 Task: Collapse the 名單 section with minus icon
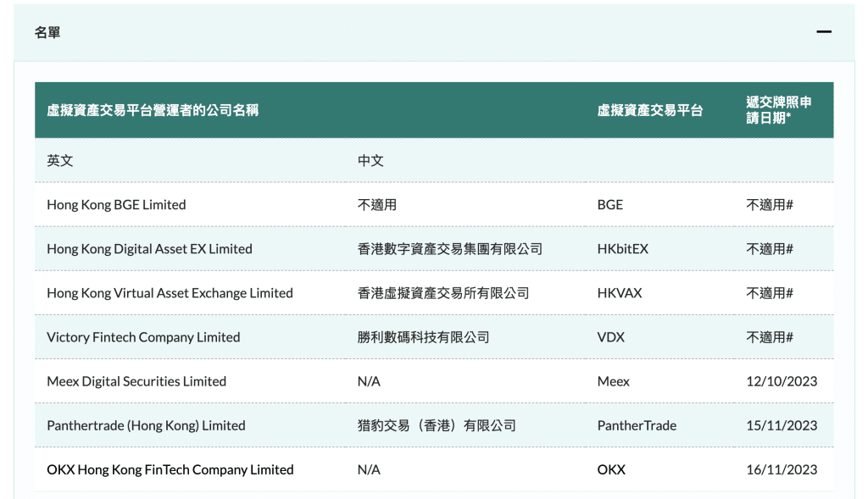(824, 32)
